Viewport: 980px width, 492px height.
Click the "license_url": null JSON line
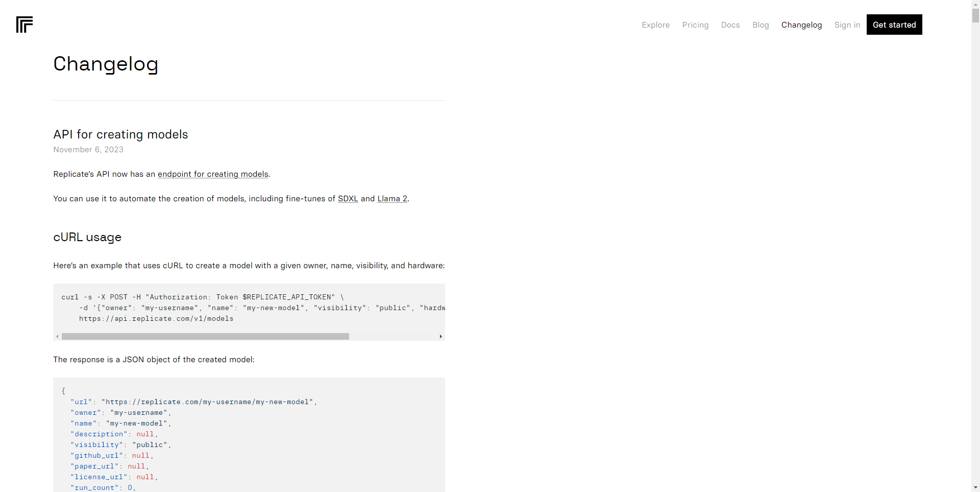[x=114, y=477]
